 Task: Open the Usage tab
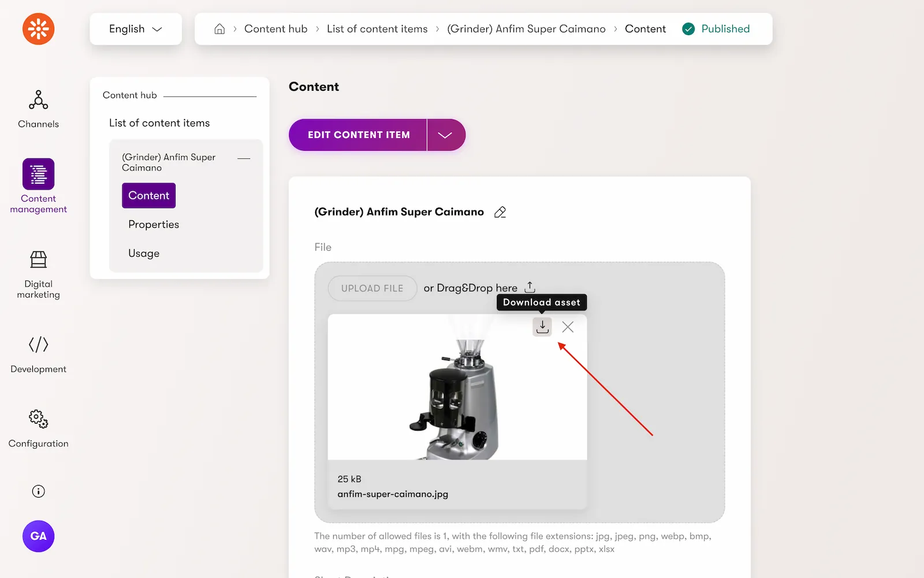pos(144,253)
